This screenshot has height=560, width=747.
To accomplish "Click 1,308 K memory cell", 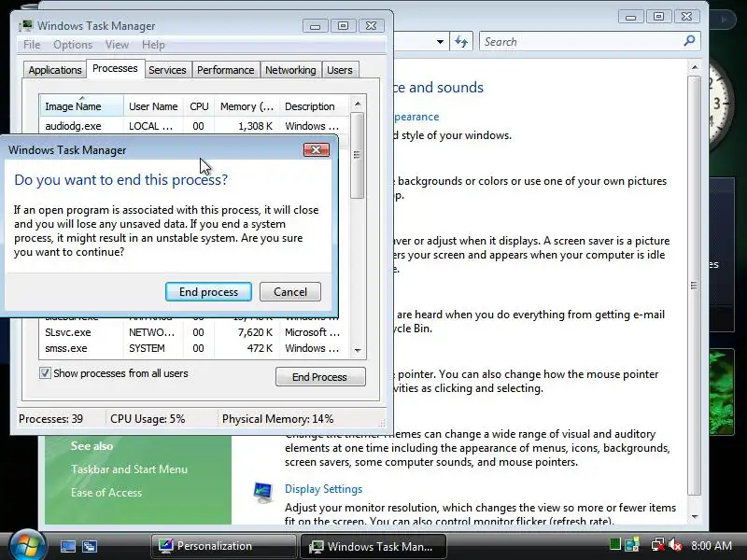I will point(255,126).
